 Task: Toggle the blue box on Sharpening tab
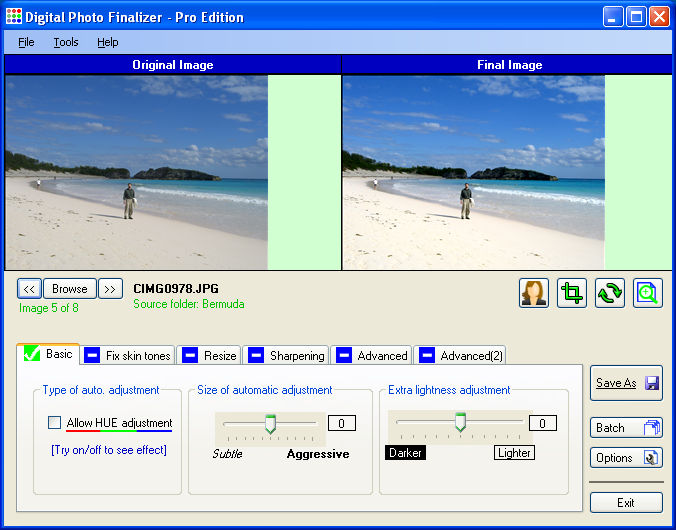(x=256, y=356)
